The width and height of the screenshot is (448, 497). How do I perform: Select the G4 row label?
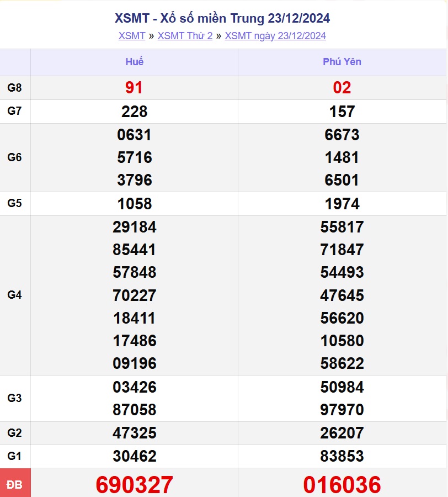15,295
